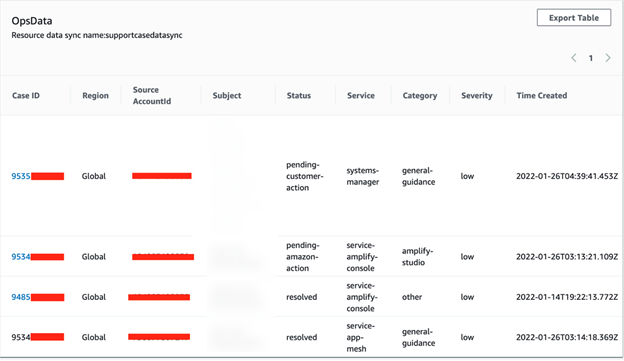
Task: Sort by Case ID column header
Action: tap(26, 96)
